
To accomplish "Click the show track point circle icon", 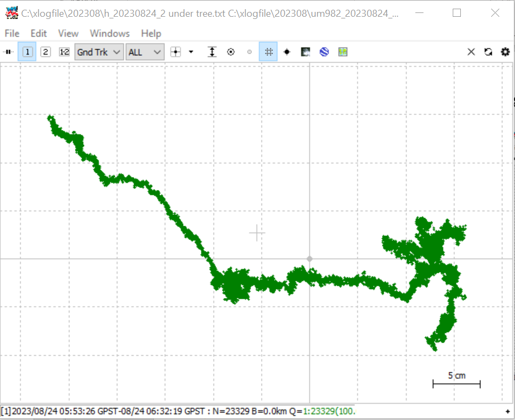I will pos(231,52).
